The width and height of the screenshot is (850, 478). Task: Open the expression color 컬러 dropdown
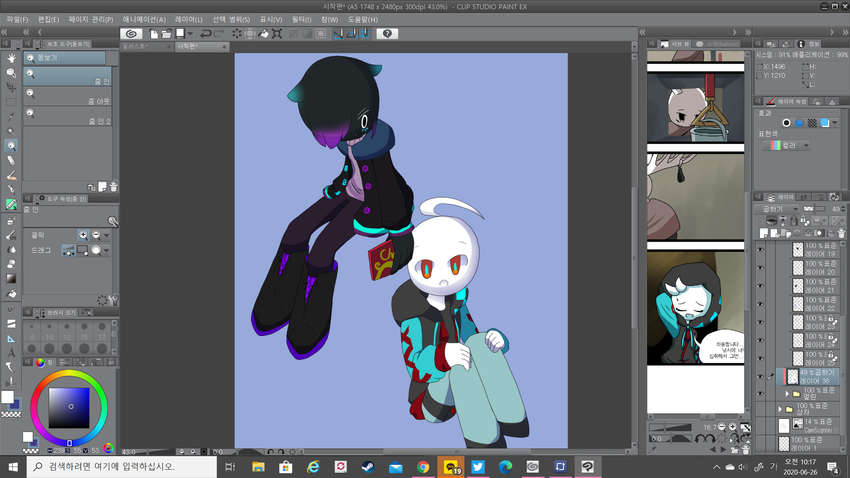(785, 145)
